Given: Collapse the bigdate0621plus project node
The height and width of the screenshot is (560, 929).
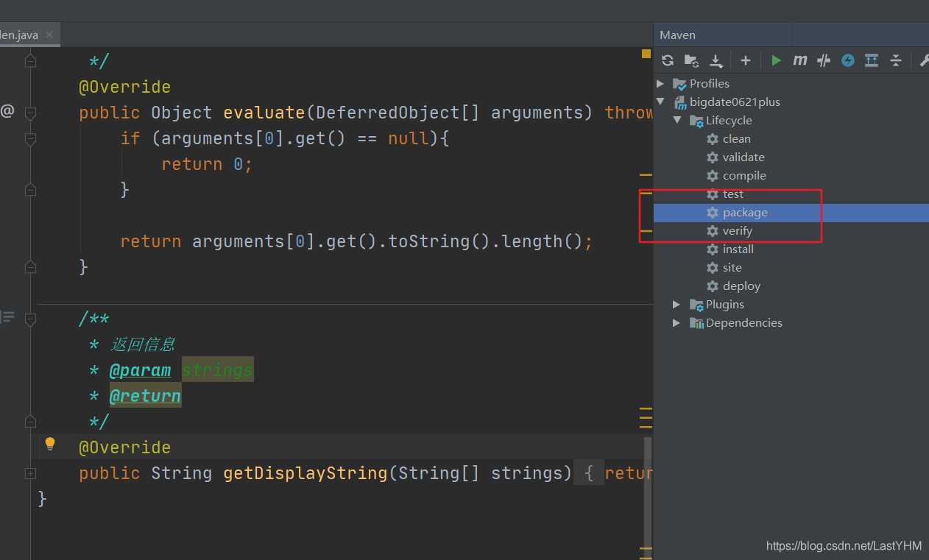Looking at the screenshot, I should 660,102.
